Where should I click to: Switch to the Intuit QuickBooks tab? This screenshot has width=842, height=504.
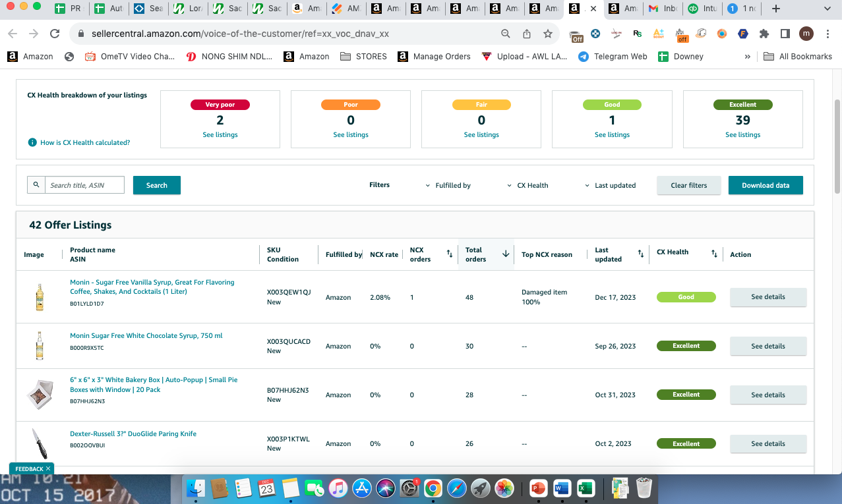pos(701,9)
